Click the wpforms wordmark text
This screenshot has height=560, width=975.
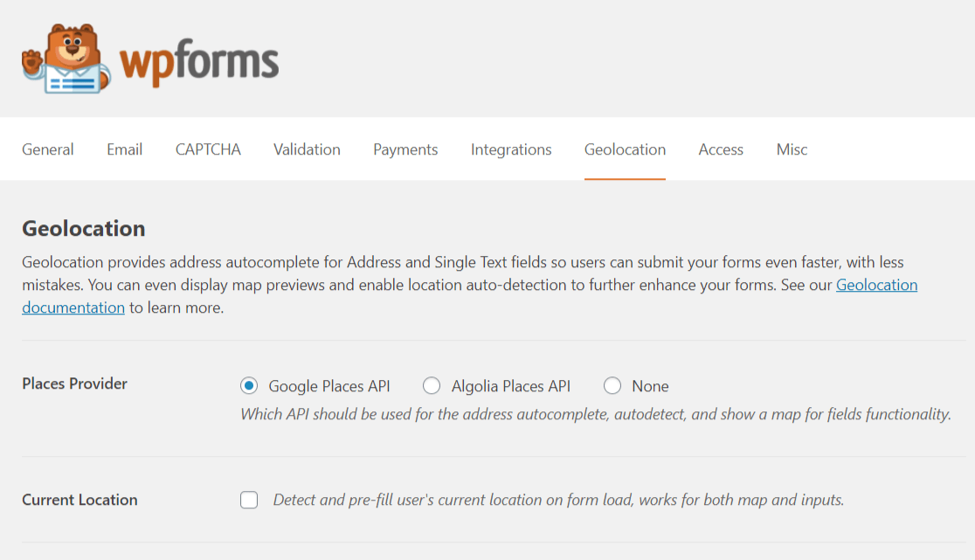point(199,62)
